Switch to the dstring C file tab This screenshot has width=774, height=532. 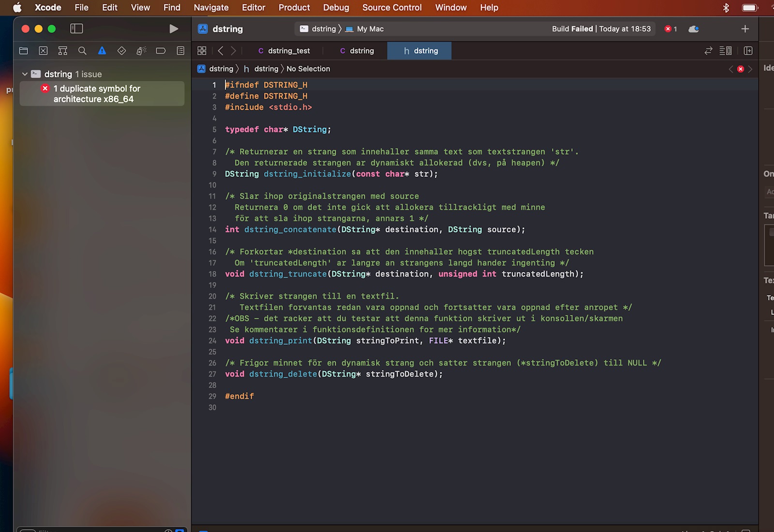[x=357, y=51]
